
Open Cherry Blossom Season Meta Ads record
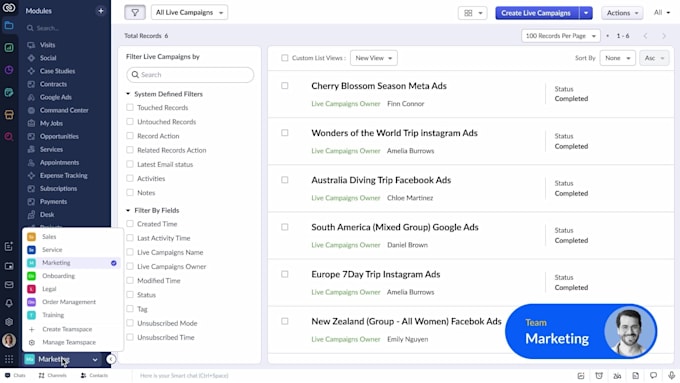(x=379, y=86)
